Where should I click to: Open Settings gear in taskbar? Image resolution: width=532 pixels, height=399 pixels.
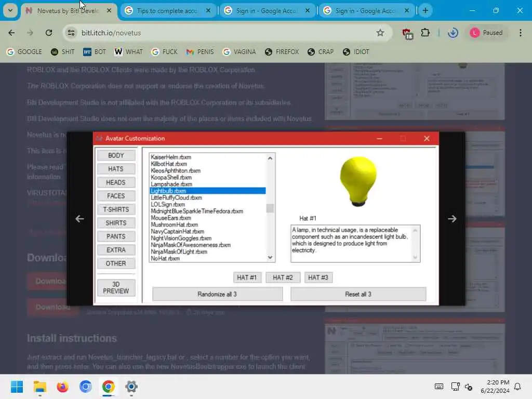131,387
